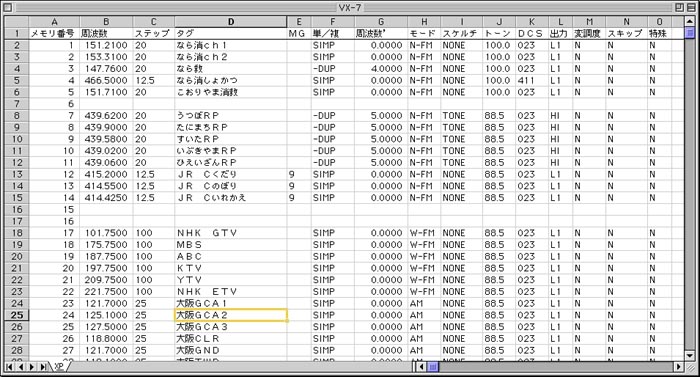This screenshot has height=377, width=700.
Task: Go to the previous sheet tab arrow
Action: pyautogui.click(x=21, y=367)
